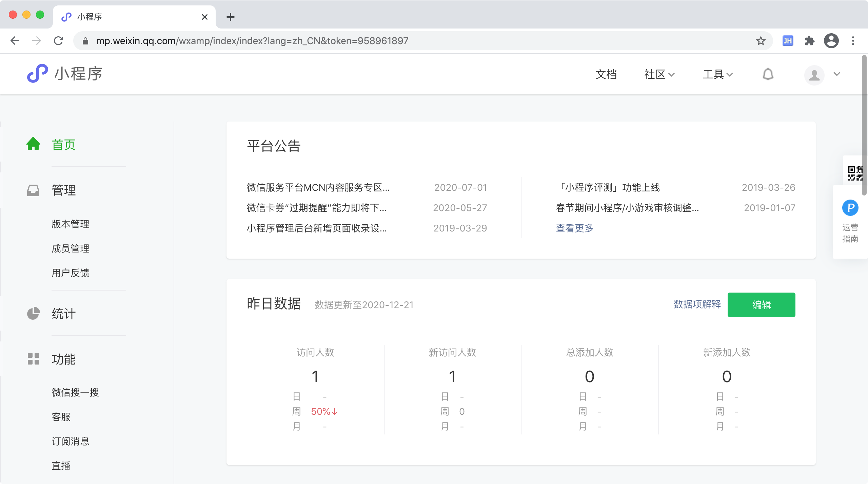
Task: Select 成员管理 from the sidebar
Action: [71, 248]
